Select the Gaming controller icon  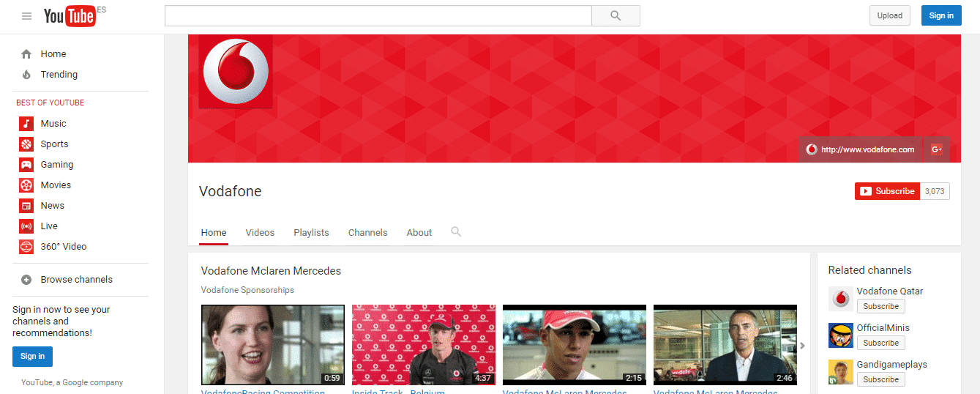pyautogui.click(x=26, y=165)
